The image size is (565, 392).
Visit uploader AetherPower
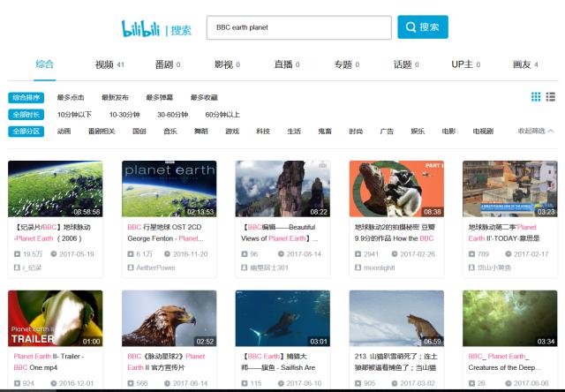tap(155, 268)
